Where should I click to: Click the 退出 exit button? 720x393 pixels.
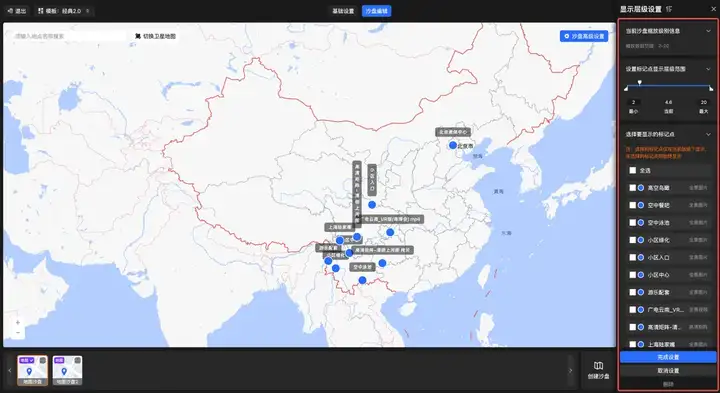[17, 11]
